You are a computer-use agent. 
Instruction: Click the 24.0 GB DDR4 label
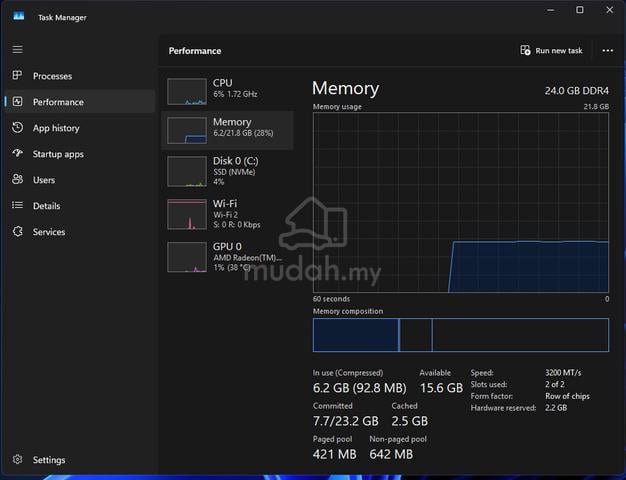(x=576, y=91)
